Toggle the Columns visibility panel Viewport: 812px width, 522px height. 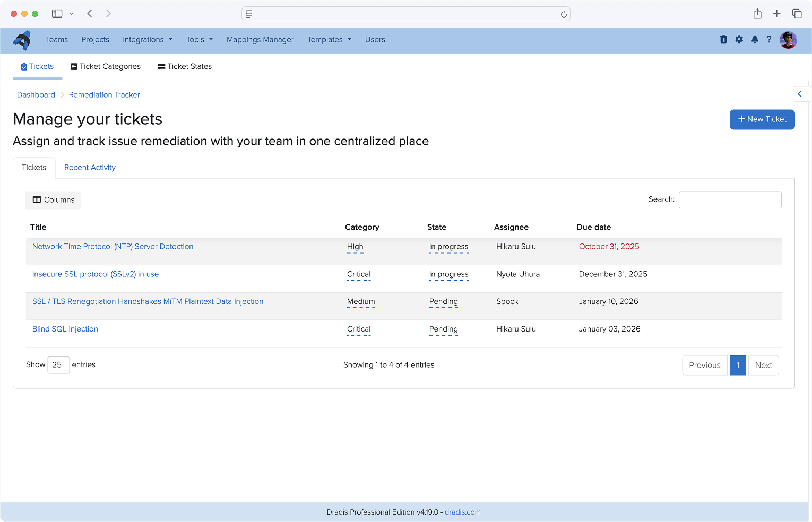click(53, 200)
